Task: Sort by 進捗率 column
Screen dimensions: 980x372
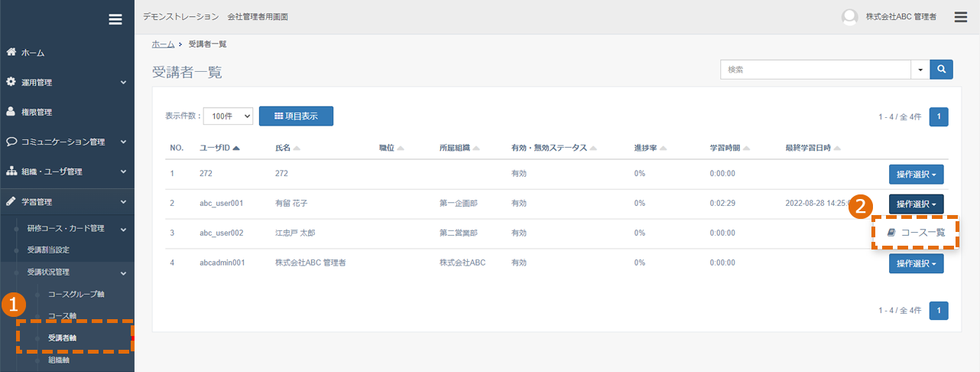Action: 651,148
